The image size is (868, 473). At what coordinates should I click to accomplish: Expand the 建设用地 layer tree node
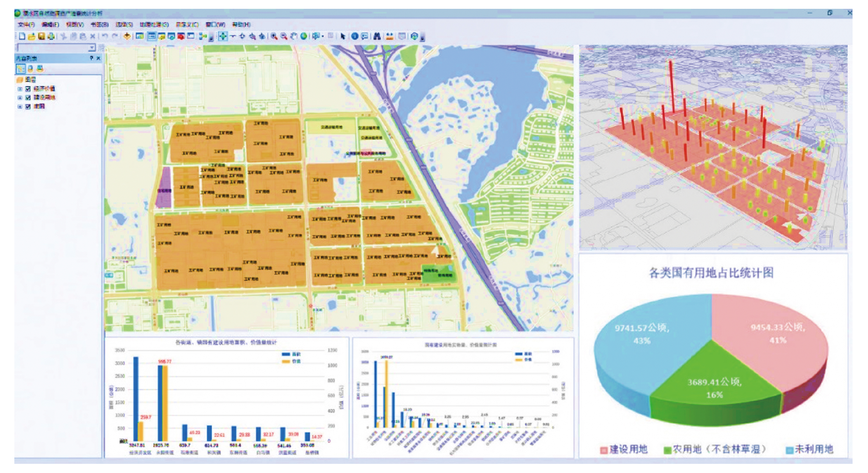20,97
